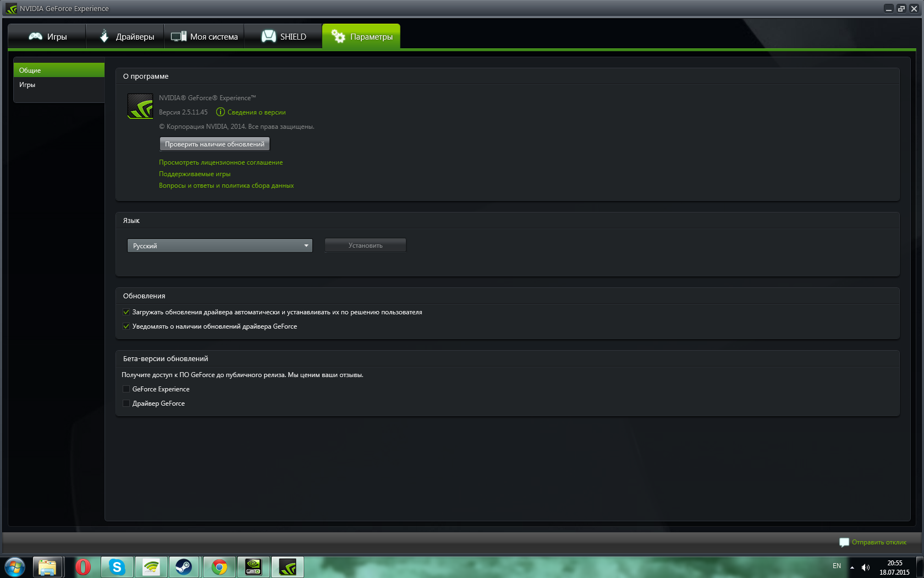Select the GeForce Experience taskbar button
The height and width of the screenshot is (578, 924).
pyautogui.click(x=288, y=567)
